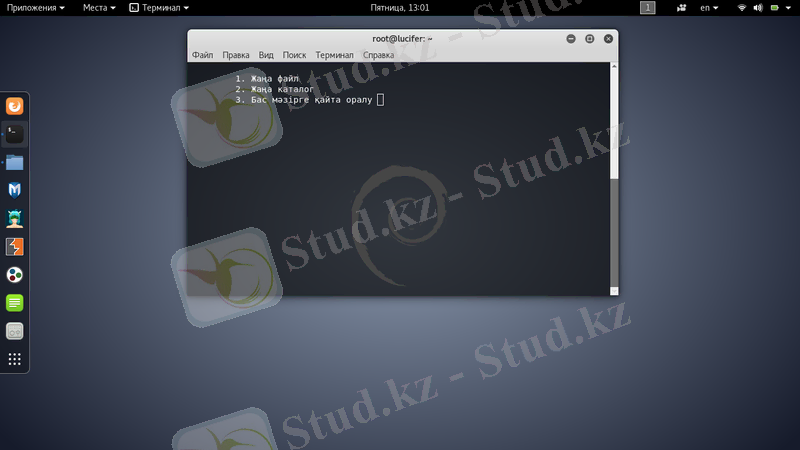The height and width of the screenshot is (450, 800).
Task: Click the line '2. Жаңа каталог'
Action: click(274, 89)
